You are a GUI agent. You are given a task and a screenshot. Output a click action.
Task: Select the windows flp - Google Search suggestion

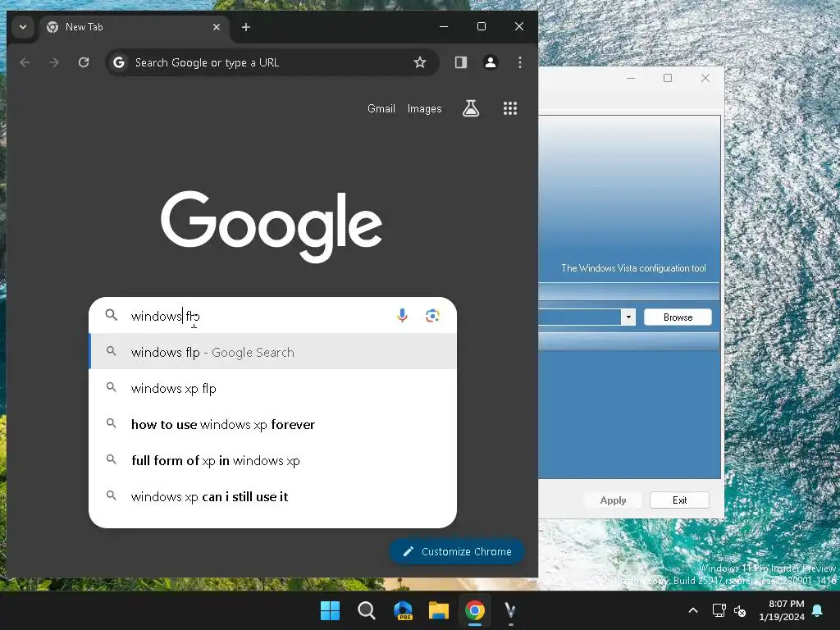click(x=272, y=352)
